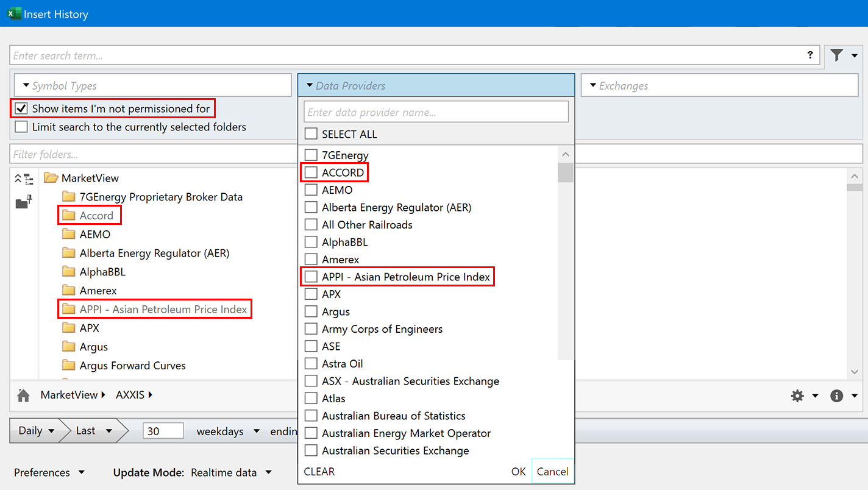
Task: Check Limit search to currently selected folders
Action: pos(21,127)
